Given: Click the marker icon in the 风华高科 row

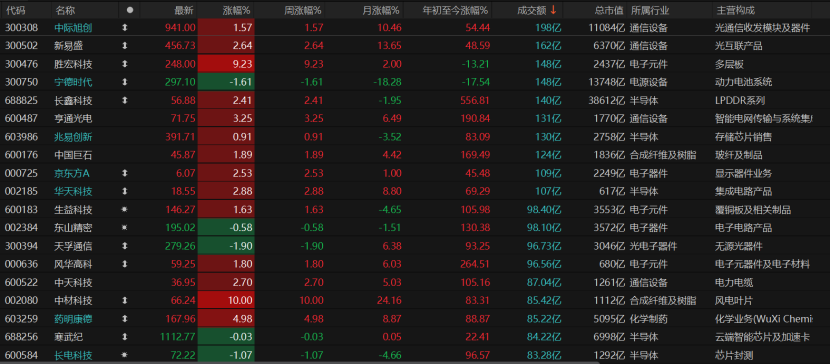Looking at the screenshot, I should pos(125,265).
